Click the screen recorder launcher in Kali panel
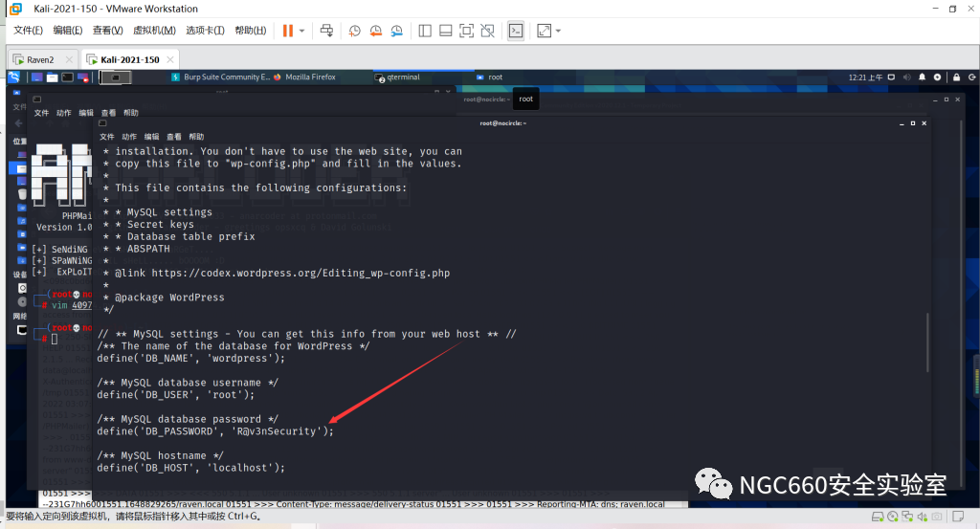Image resolution: width=980 pixels, height=529 pixels. [82, 77]
